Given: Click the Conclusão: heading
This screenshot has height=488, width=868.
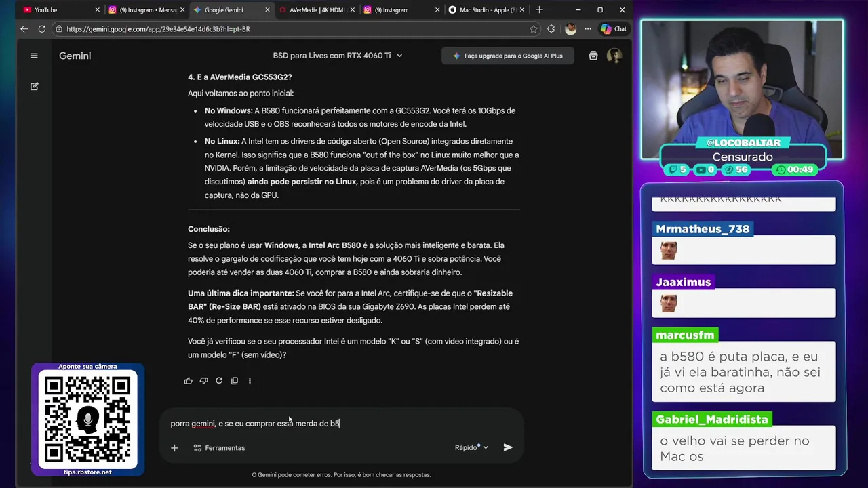Looking at the screenshot, I should 209,229.
